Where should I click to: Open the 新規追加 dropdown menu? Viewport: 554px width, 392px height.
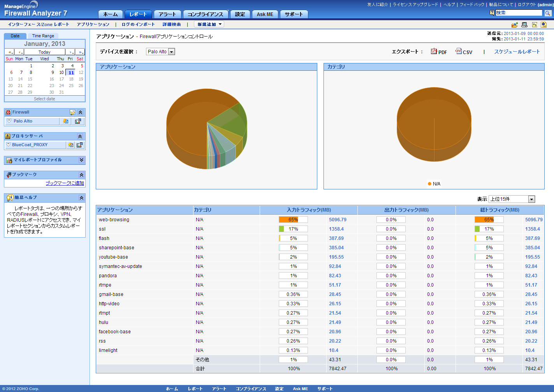click(209, 24)
